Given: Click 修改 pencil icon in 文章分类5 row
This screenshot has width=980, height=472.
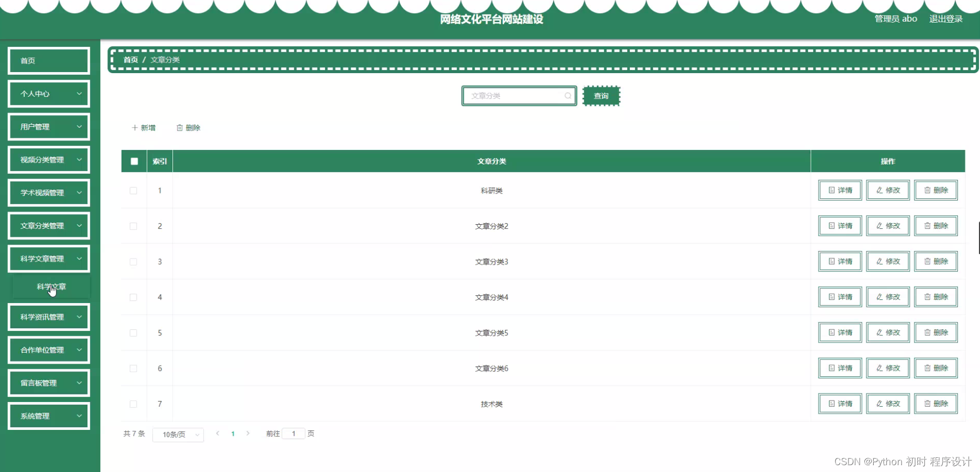Looking at the screenshot, I should tap(879, 333).
